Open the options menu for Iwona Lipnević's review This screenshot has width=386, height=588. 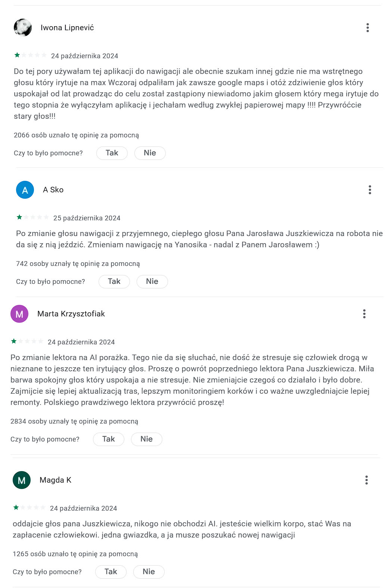(368, 28)
